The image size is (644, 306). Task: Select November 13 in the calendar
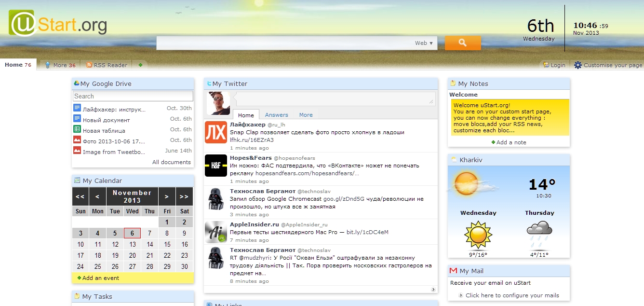tap(132, 245)
